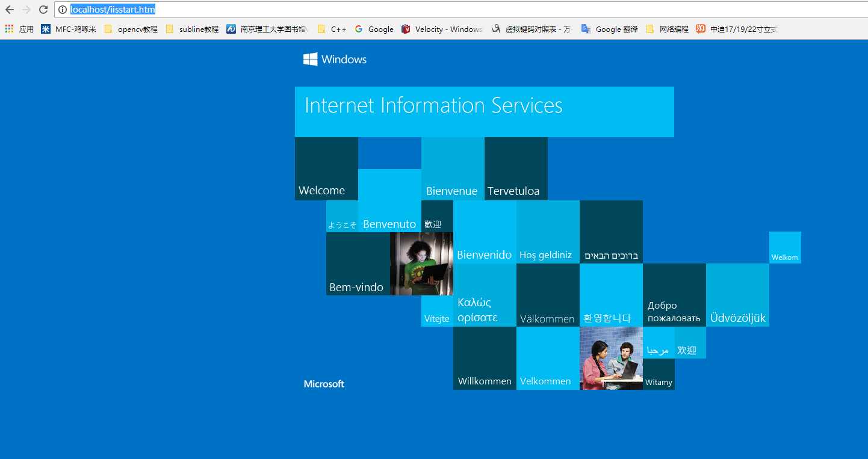Click the site info icon in address bar
This screenshot has width=868, height=459.
63,10
